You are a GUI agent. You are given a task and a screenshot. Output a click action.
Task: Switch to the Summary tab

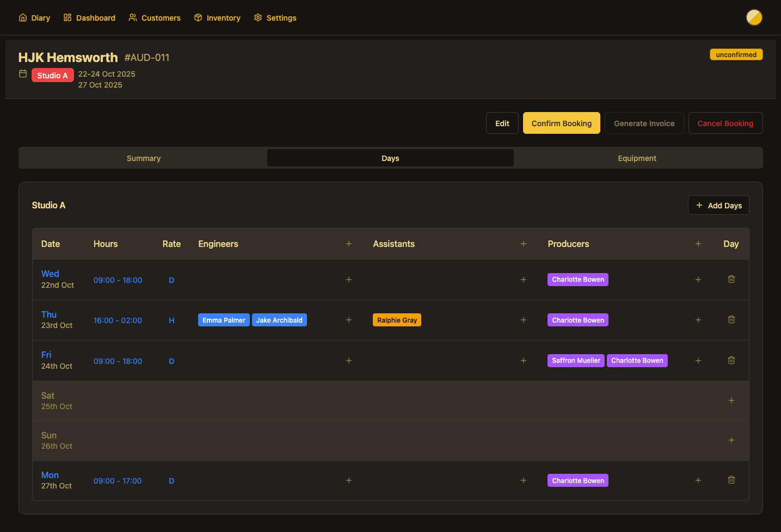tap(144, 158)
